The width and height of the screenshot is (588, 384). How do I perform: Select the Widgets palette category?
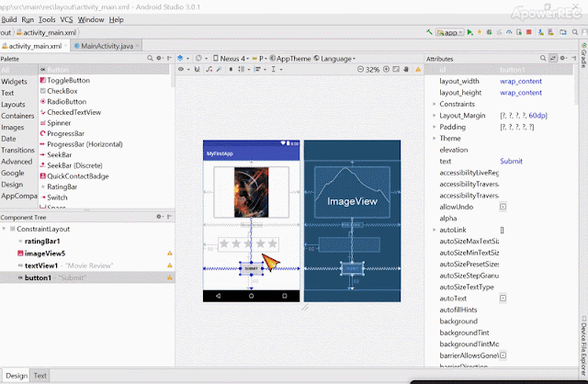coord(14,82)
